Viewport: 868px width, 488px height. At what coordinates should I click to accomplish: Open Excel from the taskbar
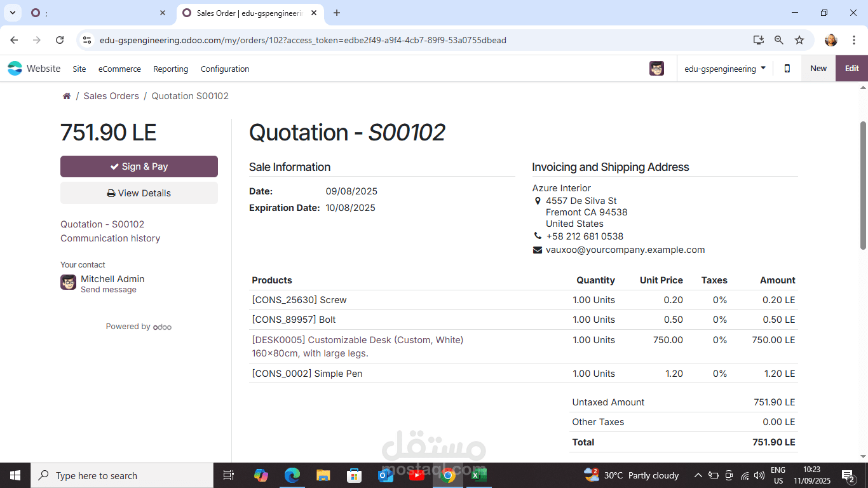pyautogui.click(x=479, y=475)
